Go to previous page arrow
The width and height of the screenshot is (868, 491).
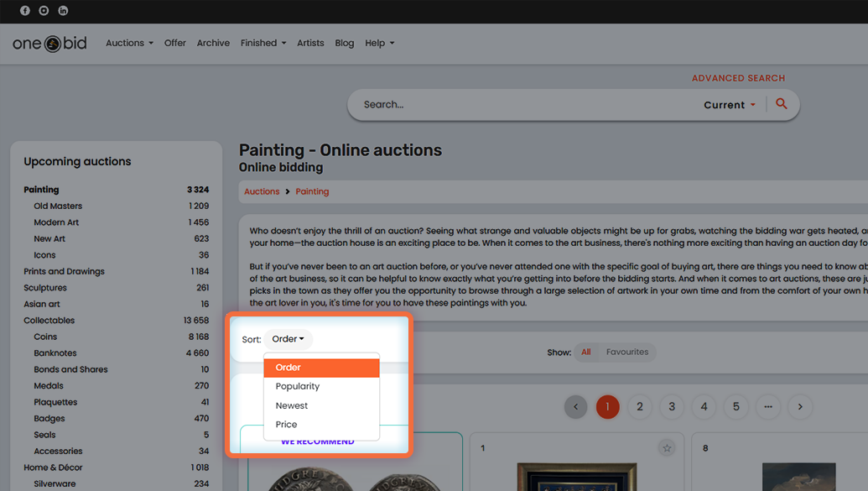[575, 407]
